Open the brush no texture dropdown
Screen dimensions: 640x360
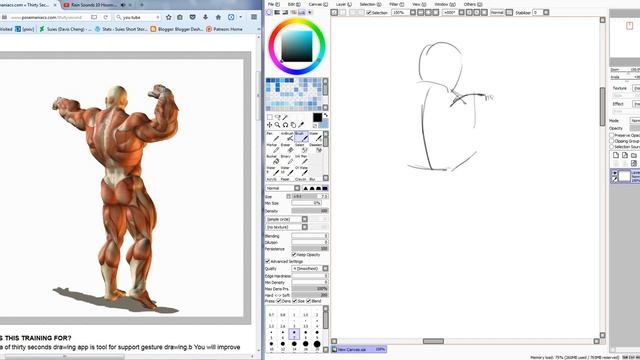click(x=287, y=227)
